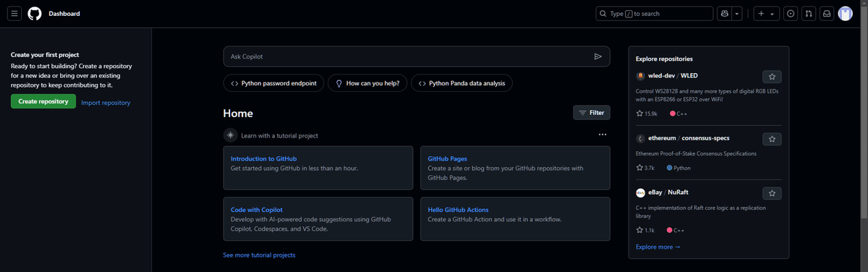Click the eBay organization avatar
The width and height of the screenshot is (868, 272).
pos(640,193)
